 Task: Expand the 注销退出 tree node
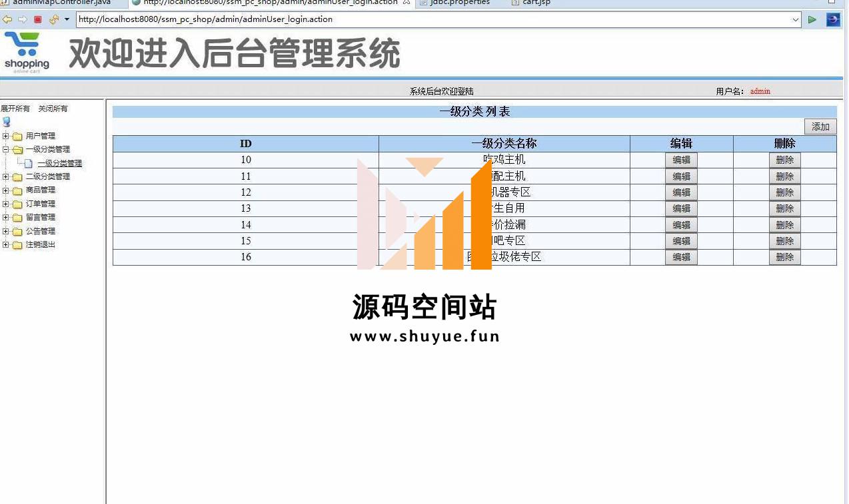pyautogui.click(x=6, y=244)
